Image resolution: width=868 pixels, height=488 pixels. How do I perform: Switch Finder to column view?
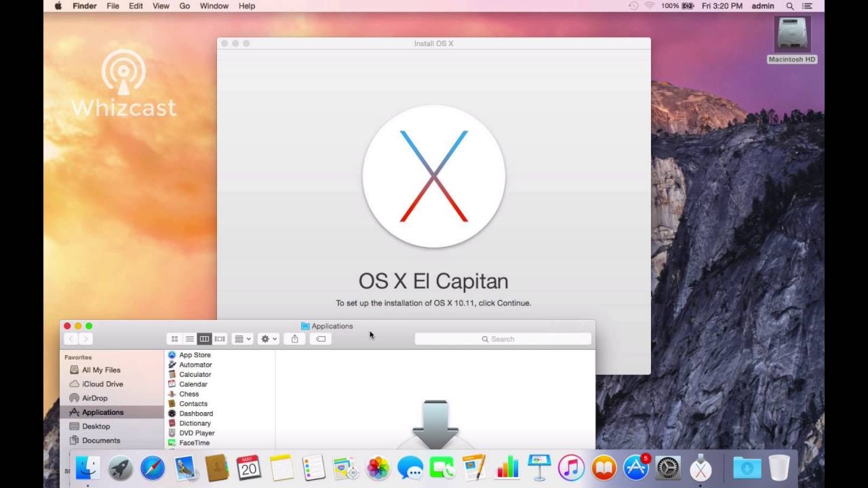tap(204, 339)
